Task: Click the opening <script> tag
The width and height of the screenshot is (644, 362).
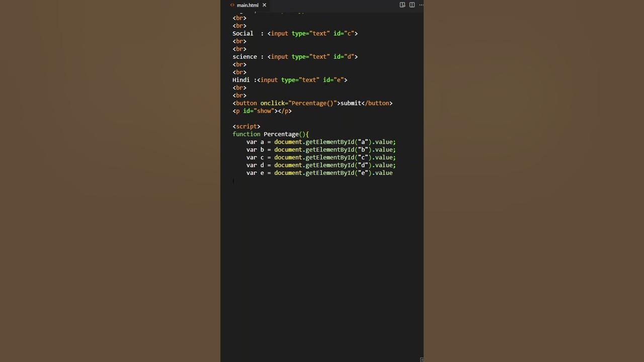Action: point(247,127)
